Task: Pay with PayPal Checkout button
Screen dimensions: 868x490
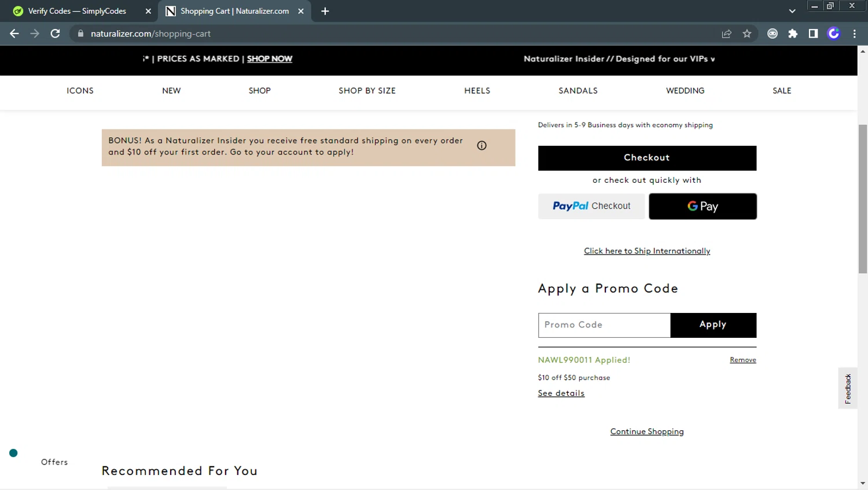Action: click(x=591, y=206)
